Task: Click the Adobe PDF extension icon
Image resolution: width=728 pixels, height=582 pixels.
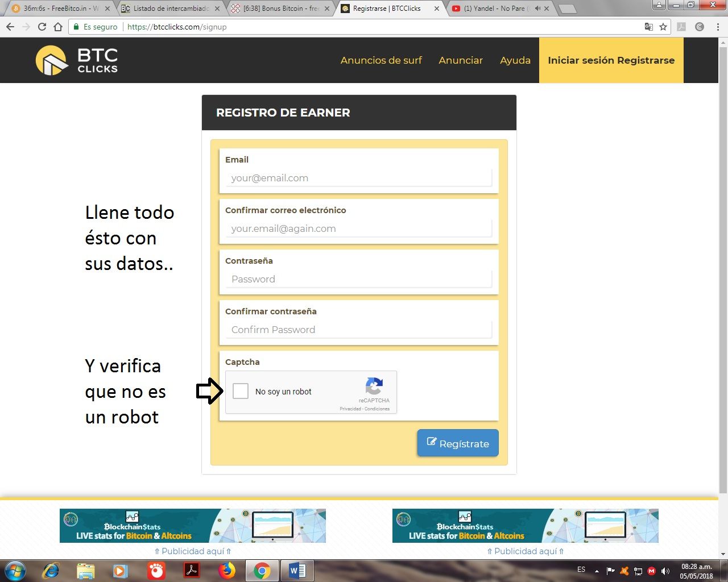Action: [681, 27]
